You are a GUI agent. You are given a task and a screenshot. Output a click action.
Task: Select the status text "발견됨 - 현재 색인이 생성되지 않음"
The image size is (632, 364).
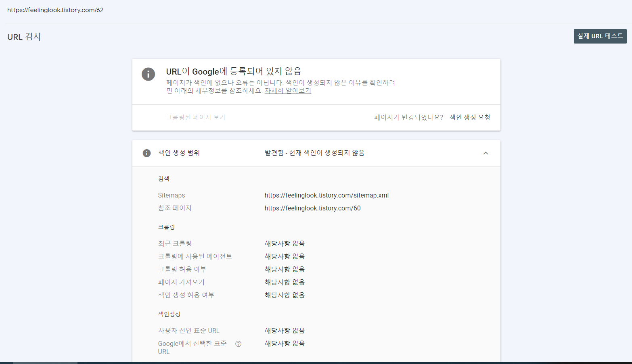pyautogui.click(x=314, y=153)
